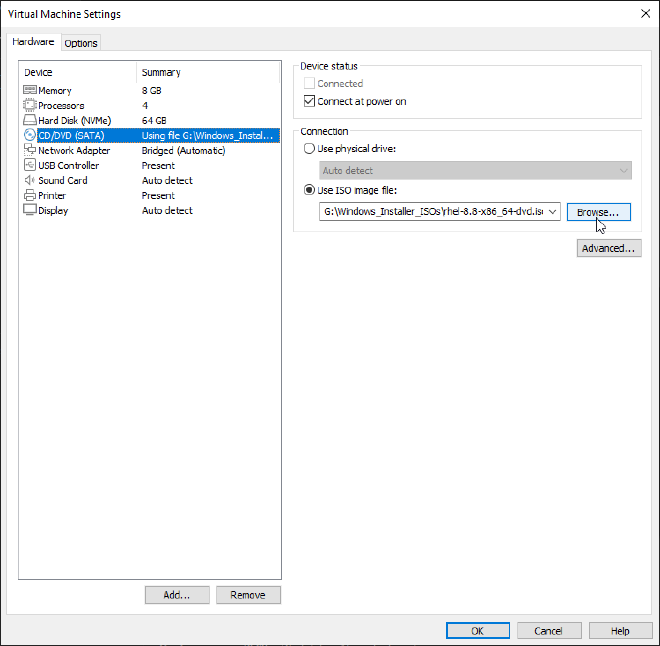Switch to the Hardware tab
Image resolution: width=660 pixels, height=646 pixels.
coord(34,42)
